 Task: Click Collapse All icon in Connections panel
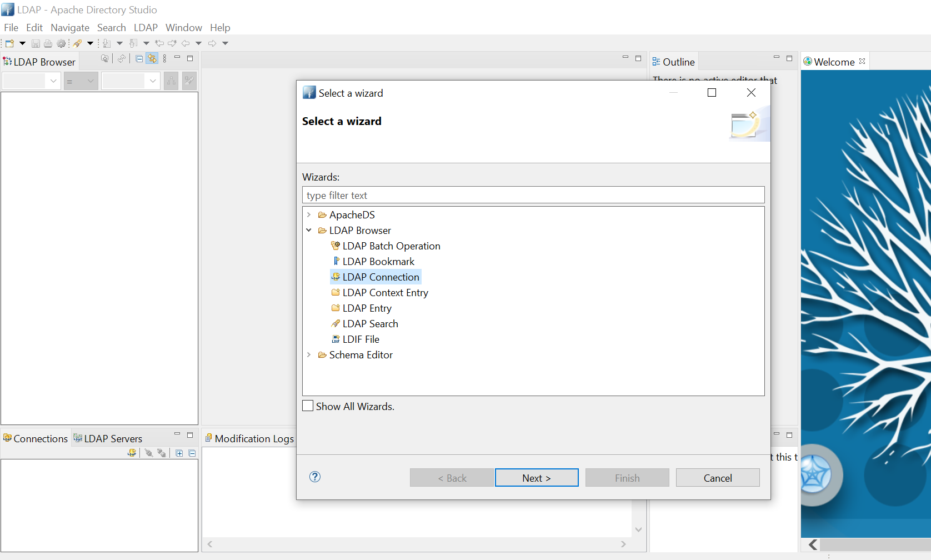point(192,453)
